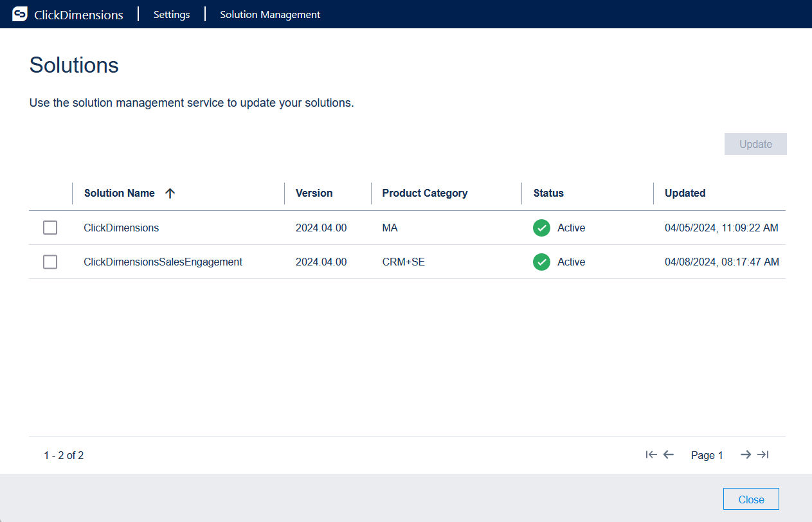Click the MA product category cell
The height and width of the screenshot is (522, 812).
[x=390, y=228]
